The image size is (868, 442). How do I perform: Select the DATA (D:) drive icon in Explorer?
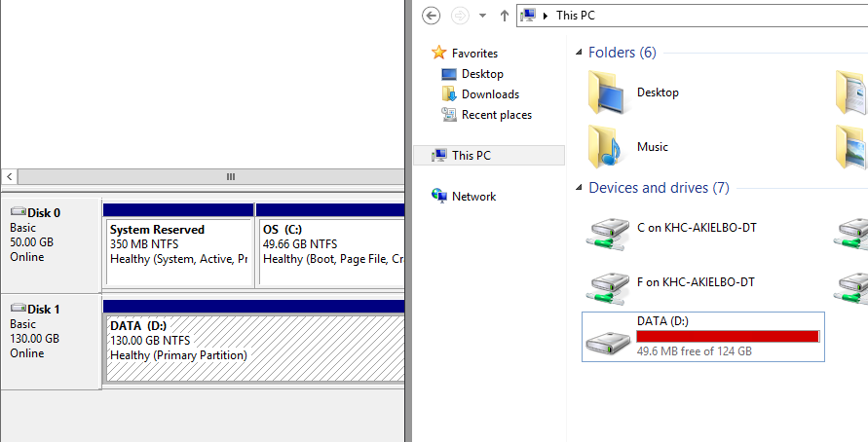point(608,343)
